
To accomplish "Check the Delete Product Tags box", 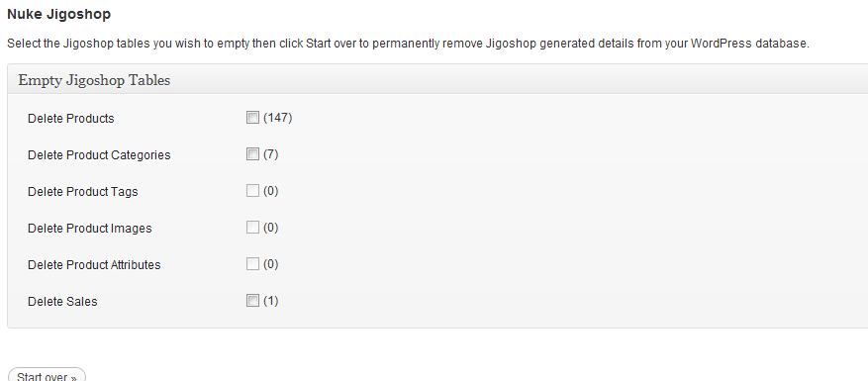I will (252, 190).
